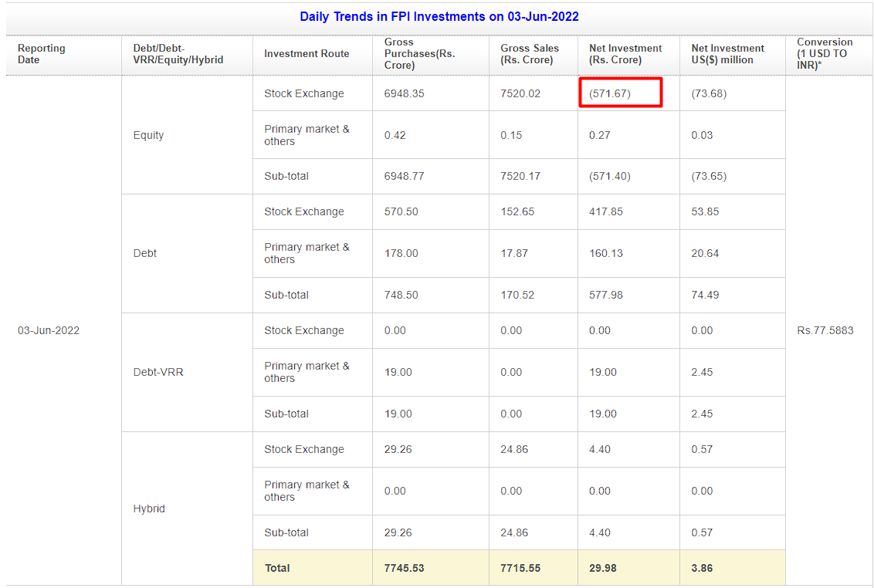This screenshot has height=588, width=874.
Task: Click the 'Reporting Date' column header
Action: (x=42, y=54)
